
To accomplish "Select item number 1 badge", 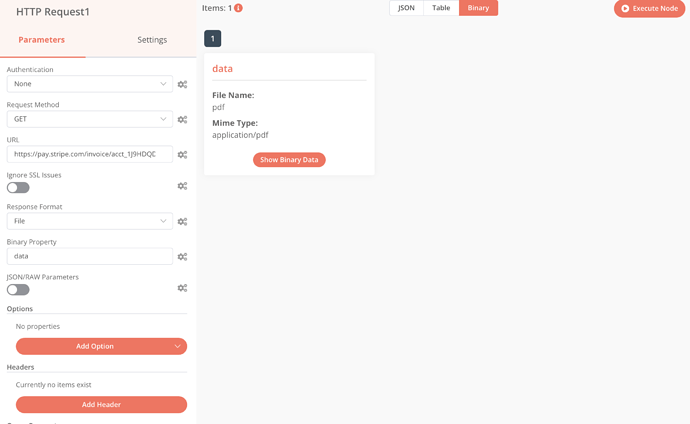I will (213, 39).
